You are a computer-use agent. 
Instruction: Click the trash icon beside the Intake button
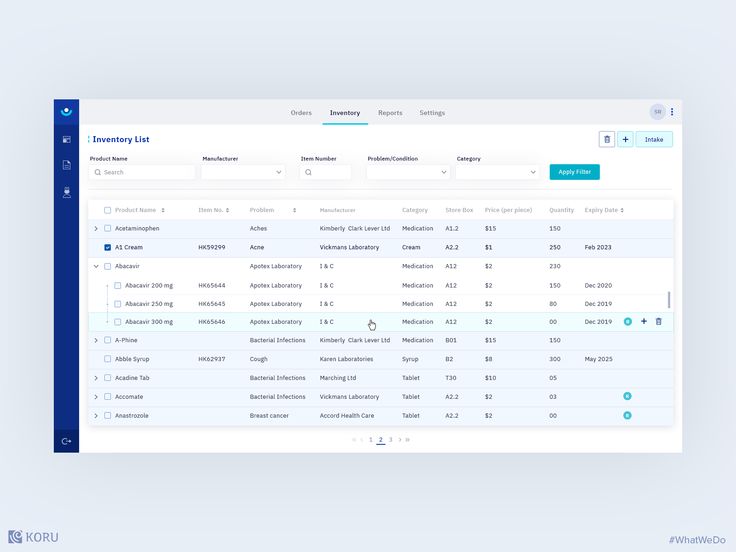click(606, 139)
